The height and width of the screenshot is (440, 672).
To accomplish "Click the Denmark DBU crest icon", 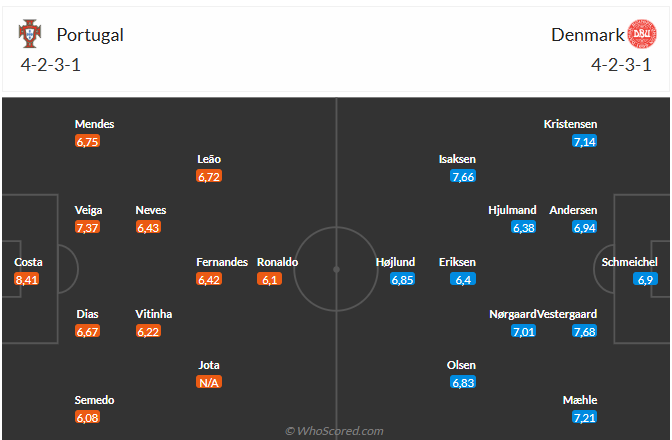I will (642, 34).
